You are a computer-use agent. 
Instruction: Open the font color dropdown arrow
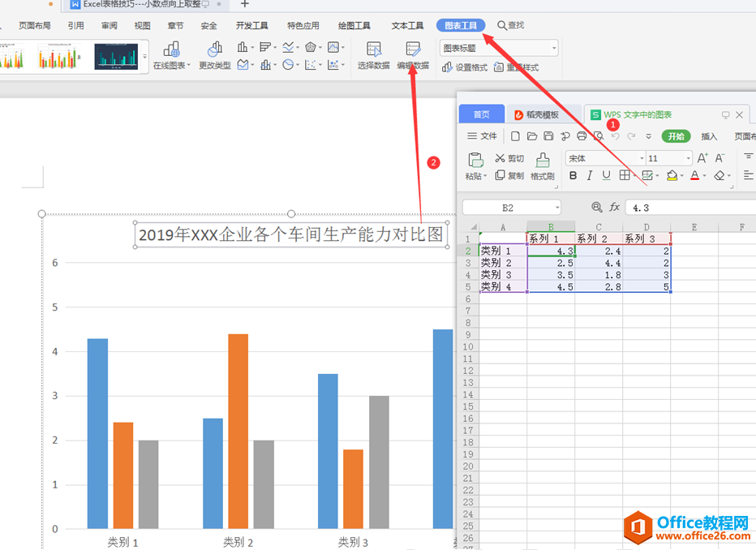704,176
